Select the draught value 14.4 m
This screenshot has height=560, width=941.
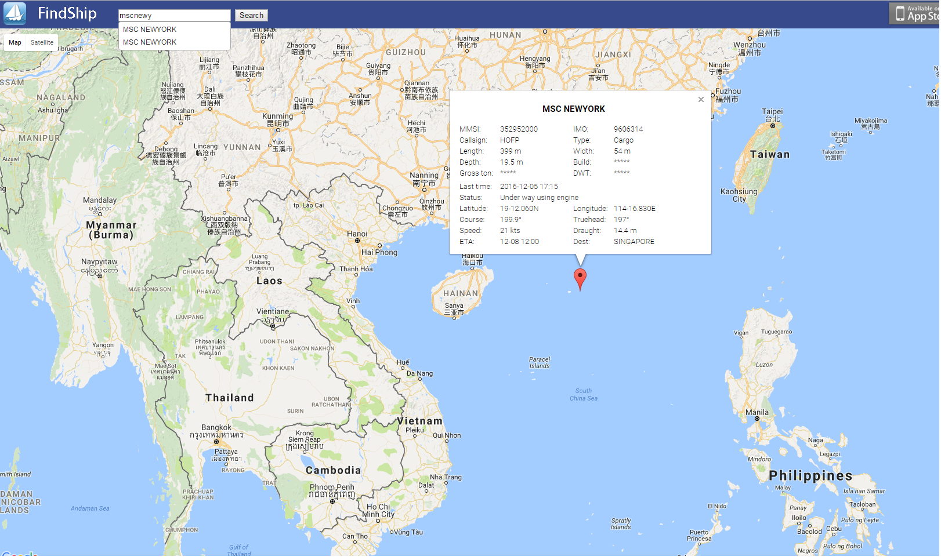[625, 231]
